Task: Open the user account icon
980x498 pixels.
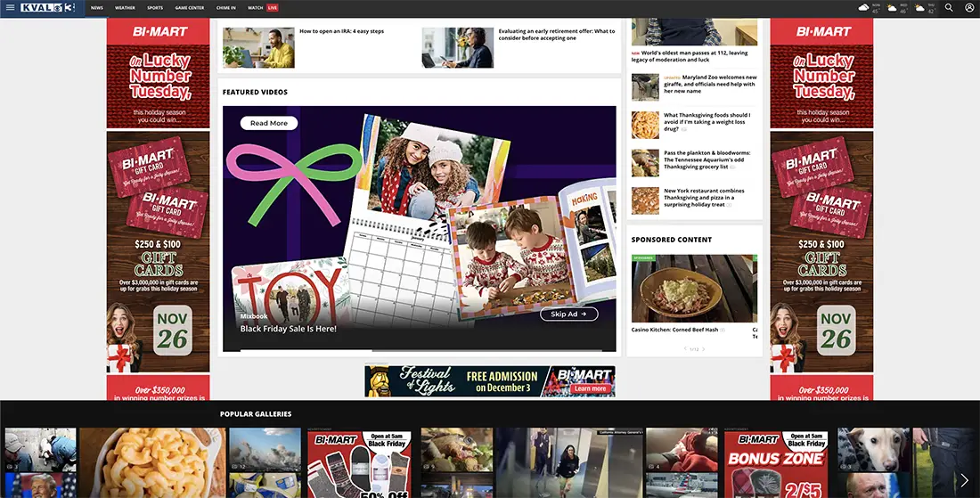Action: coord(968,7)
